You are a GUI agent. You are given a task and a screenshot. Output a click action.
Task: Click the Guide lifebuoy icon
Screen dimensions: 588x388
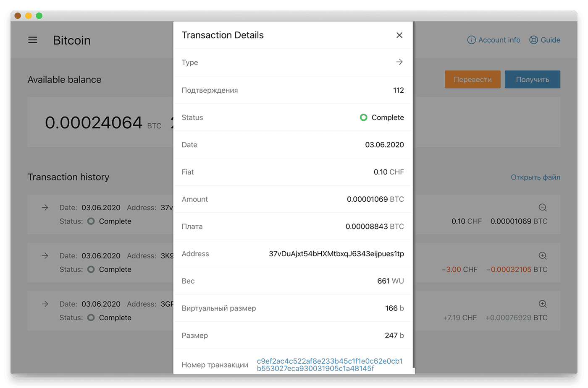[x=533, y=40]
